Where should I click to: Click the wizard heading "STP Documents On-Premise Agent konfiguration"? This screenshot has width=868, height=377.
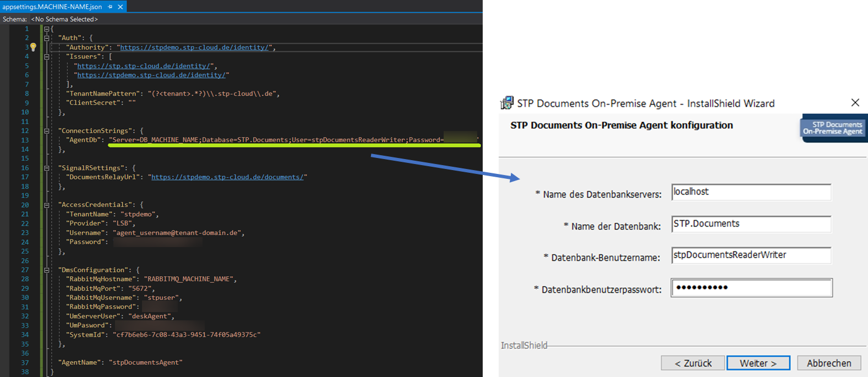[x=621, y=125]
